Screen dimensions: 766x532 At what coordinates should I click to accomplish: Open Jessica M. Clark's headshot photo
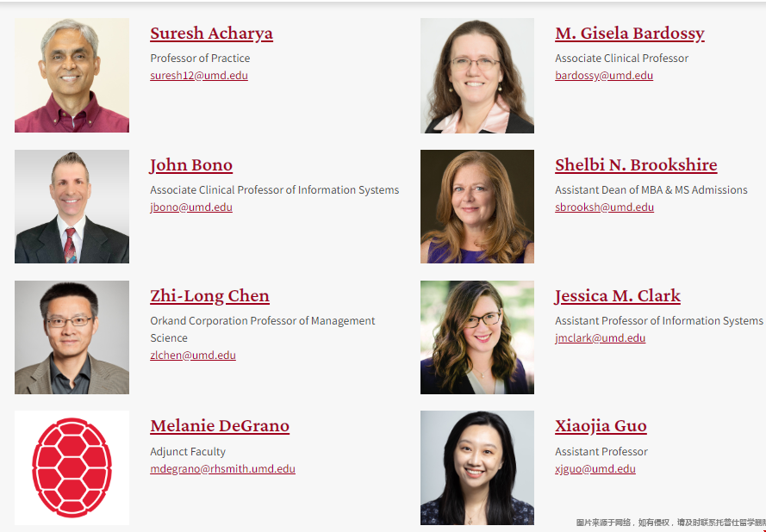click(x=477, y=337)
